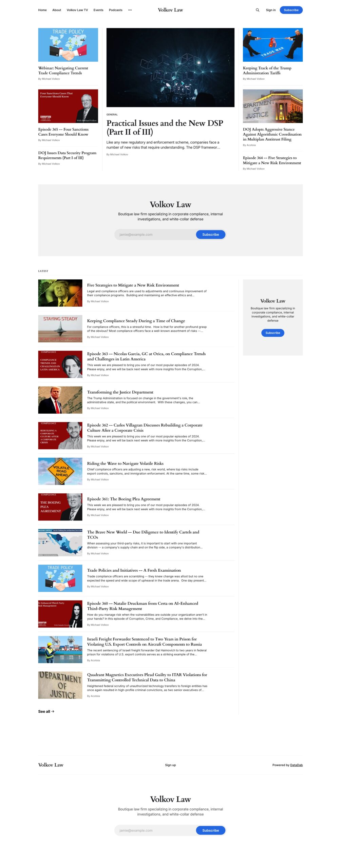Open the See all arrow link
The image size is (341, 868).
(x=46, y=711)
